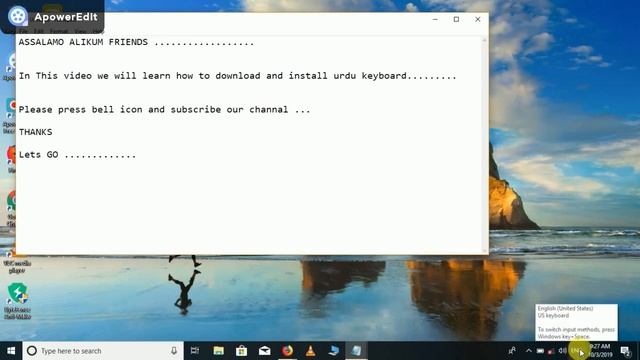Open VLC media player from the taskbar
This screenshot has height=360, width=640.
pyautogui.click(x=310, y=351)
